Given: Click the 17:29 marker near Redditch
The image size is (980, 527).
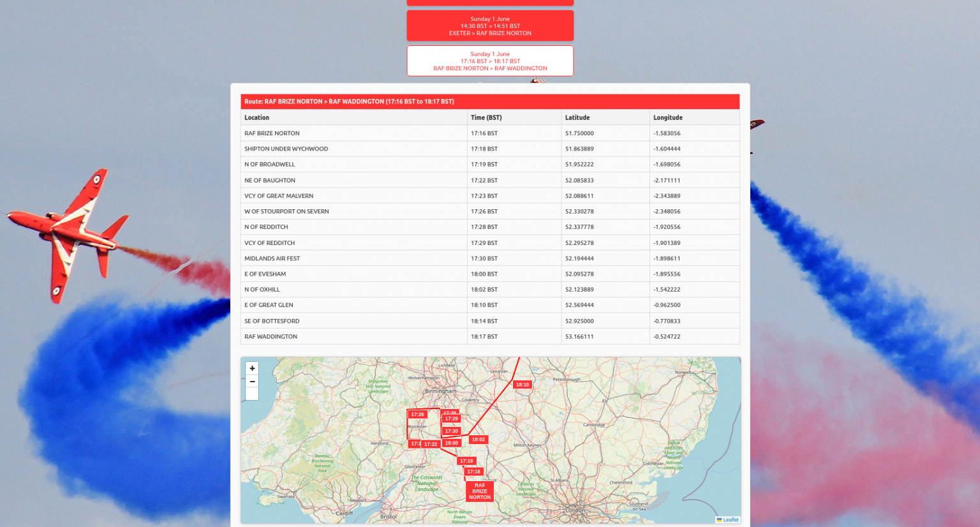Looking at the screenshot, I should click(x=451, y=419).
